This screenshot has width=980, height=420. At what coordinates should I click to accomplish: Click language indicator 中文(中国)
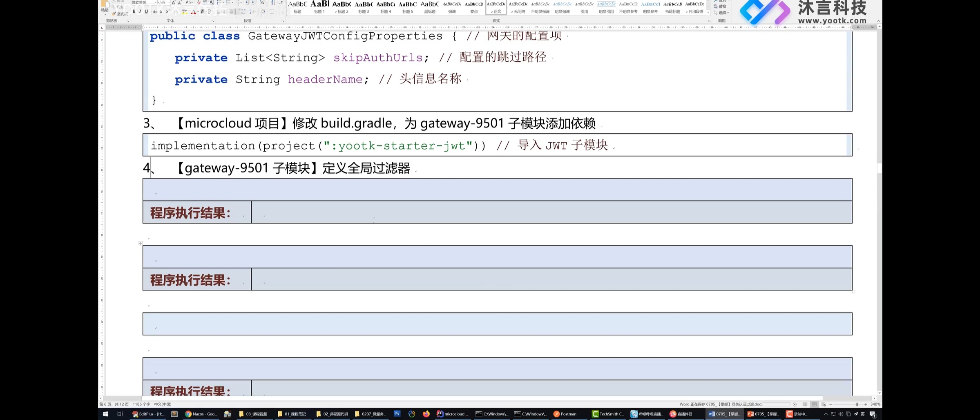(163, 404)
